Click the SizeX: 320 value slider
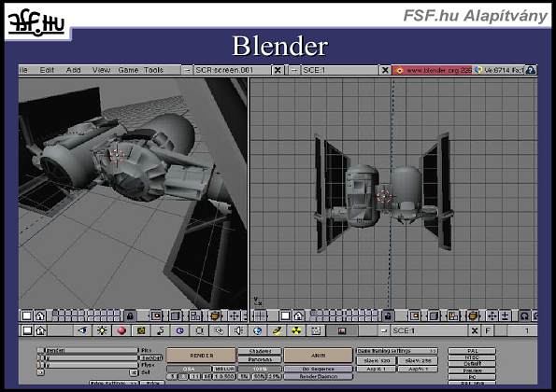 pyautogui.click(x=377, y=360)
